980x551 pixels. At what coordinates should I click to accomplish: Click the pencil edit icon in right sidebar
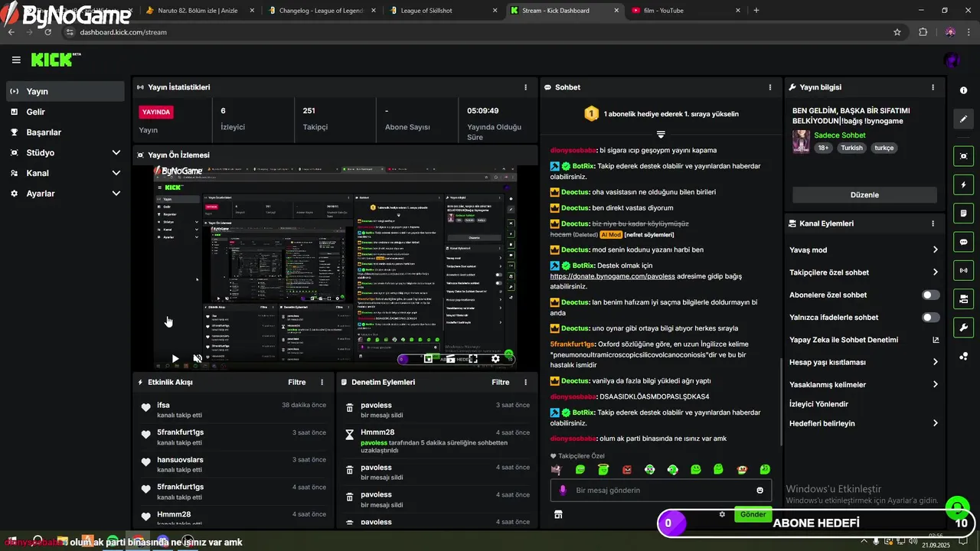[963, 119]
